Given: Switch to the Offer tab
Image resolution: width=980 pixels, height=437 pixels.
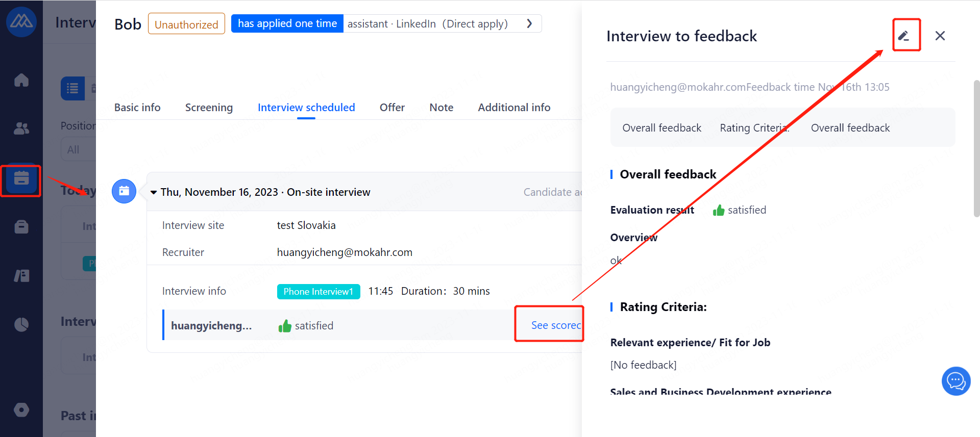Looking at the screenshot, I should [392, 108].
